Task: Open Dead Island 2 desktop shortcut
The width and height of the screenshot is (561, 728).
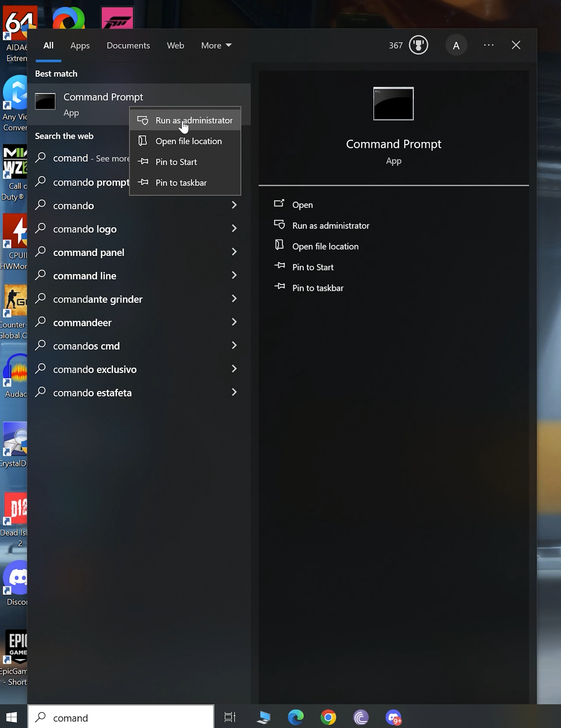Action: click(x=14, y=520)
